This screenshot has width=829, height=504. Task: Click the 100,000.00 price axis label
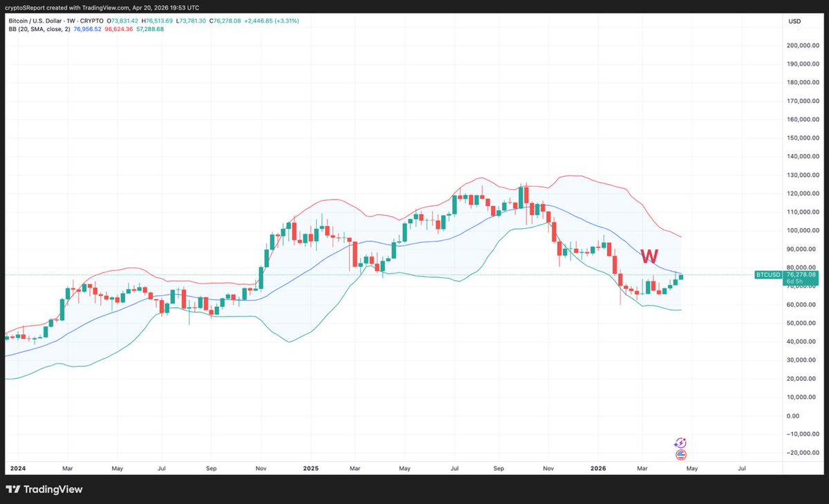(x=803, y=230)
